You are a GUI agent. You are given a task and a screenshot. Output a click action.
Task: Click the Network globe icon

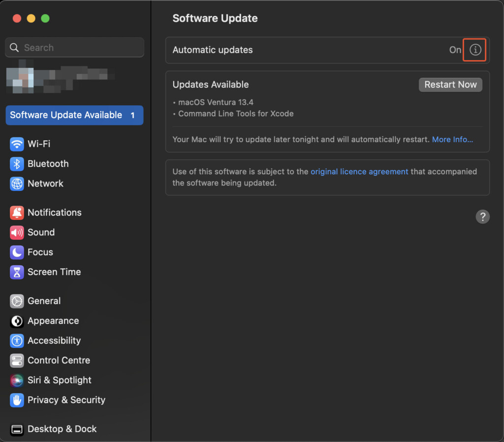[x=17, y=184]
